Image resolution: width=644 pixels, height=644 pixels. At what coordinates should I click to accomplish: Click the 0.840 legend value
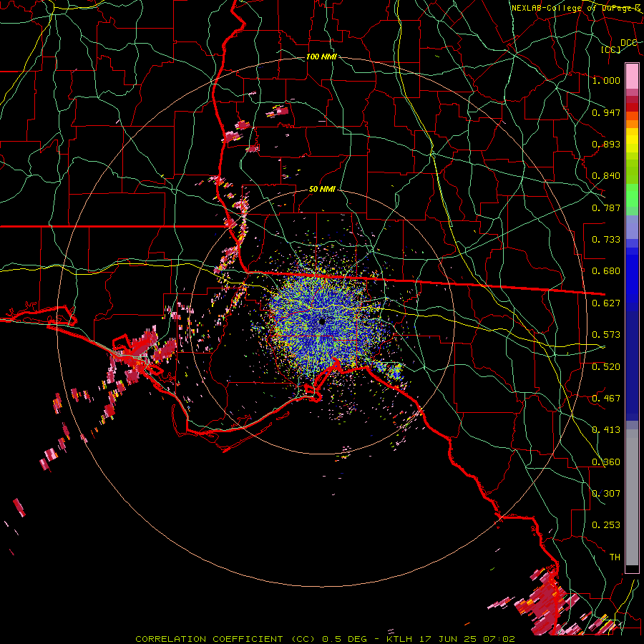[606, 176]
